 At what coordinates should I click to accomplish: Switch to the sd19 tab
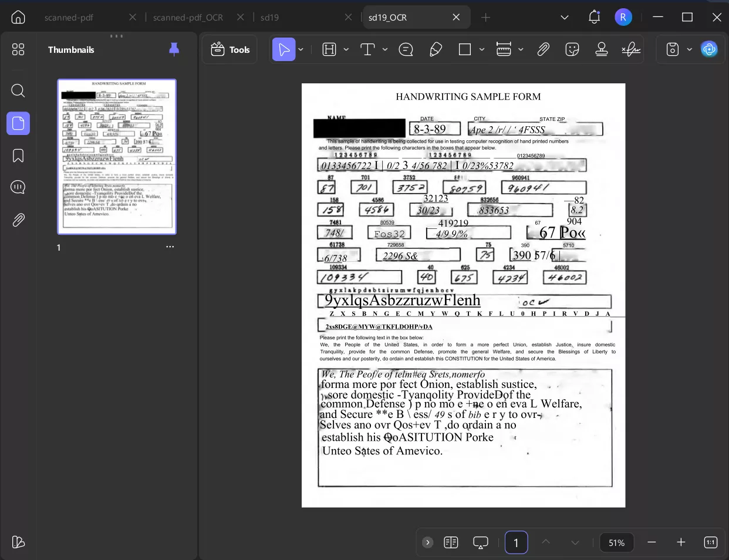(x=269, y=17)
